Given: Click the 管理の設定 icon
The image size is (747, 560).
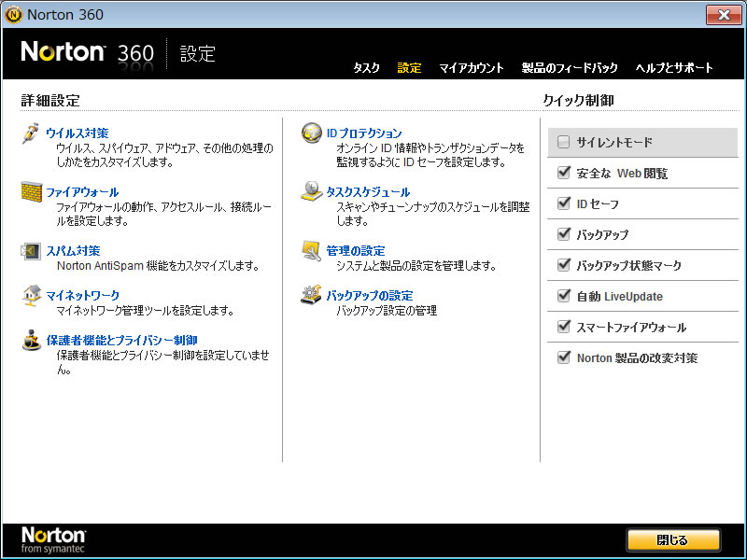Looking at the screenshot, I should coord(311,251).
